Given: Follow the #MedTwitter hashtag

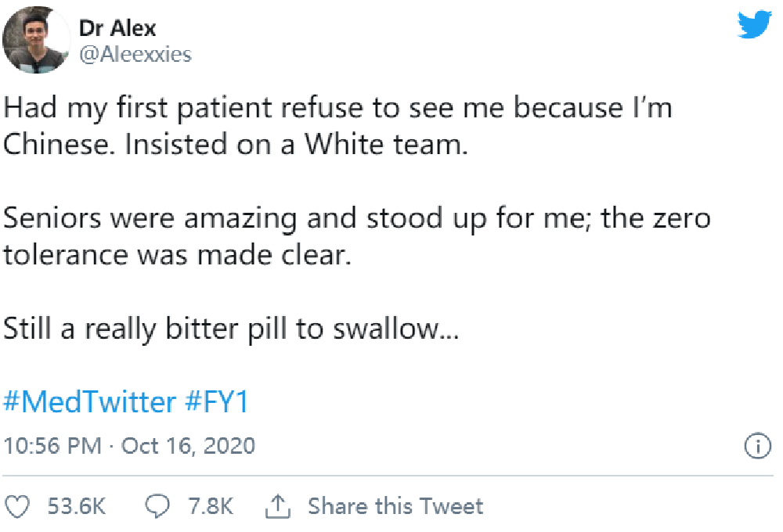Looking at the screenshot, I should coord(90,402).
